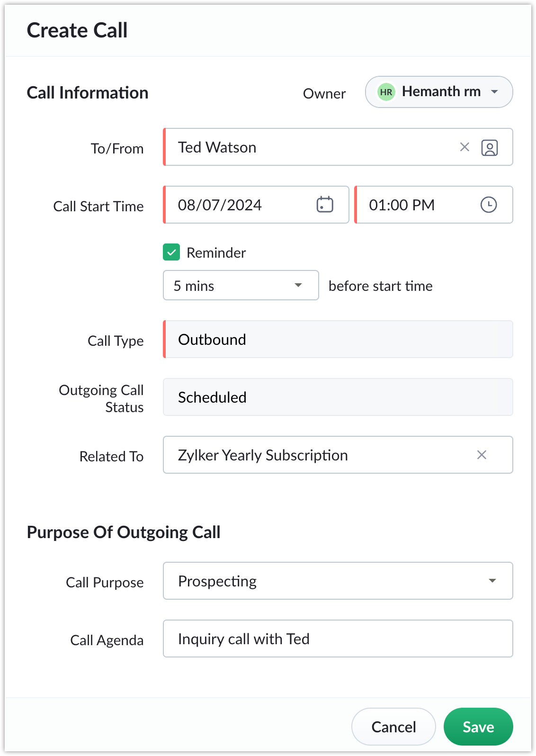The height and width of the screenshot is (756, 536).
Task: Click the HR owner avatar
Action: pos(386,92)
